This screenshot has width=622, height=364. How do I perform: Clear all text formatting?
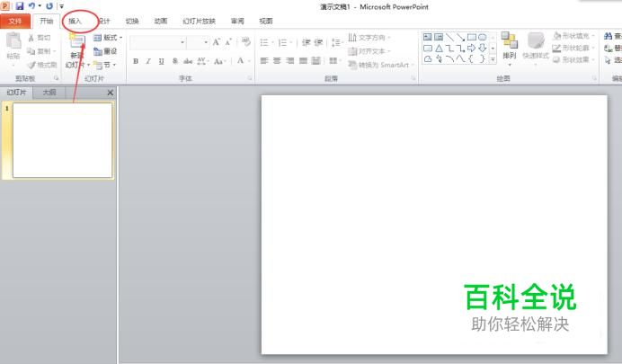246,42
